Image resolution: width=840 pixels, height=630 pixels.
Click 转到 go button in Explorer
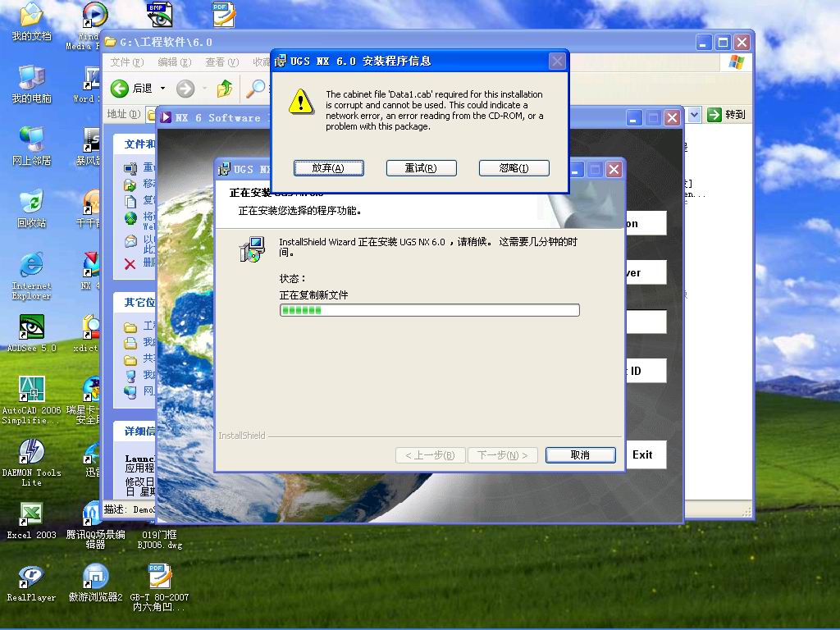(727, 115)
